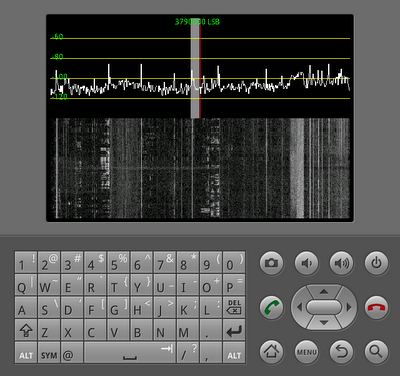Image resolution: width=400 pixels, height=376 pixels.
Task: Click the B key
Action: click(x=142, y=330)
